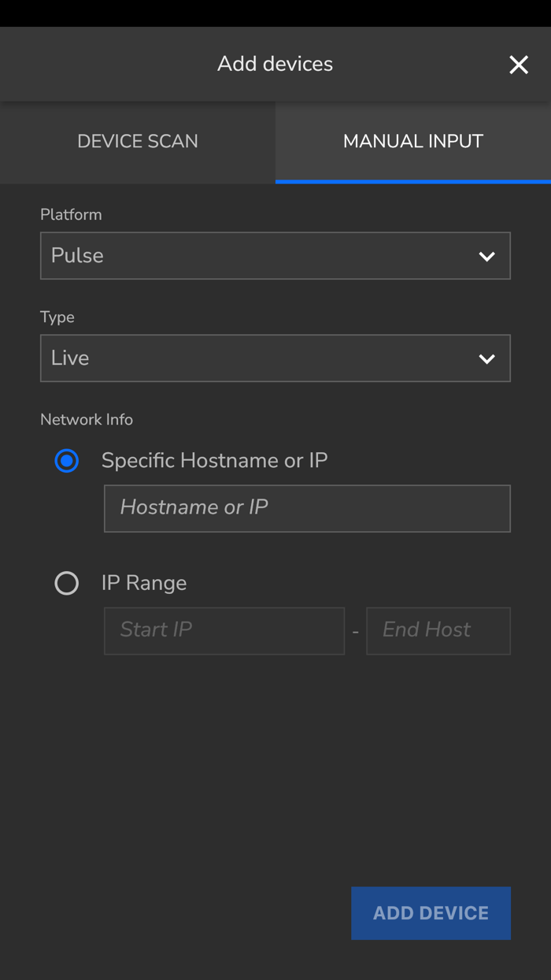The height and width of the screenshot is (980, 551).
Task: Click the Type field label
Action: pos(57,317)
